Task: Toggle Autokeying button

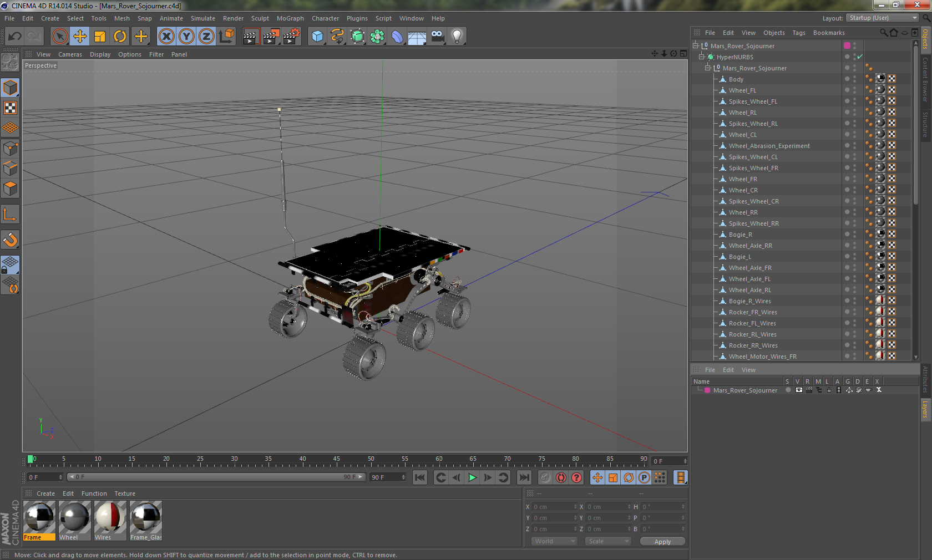Action: [x=561, y=477]
